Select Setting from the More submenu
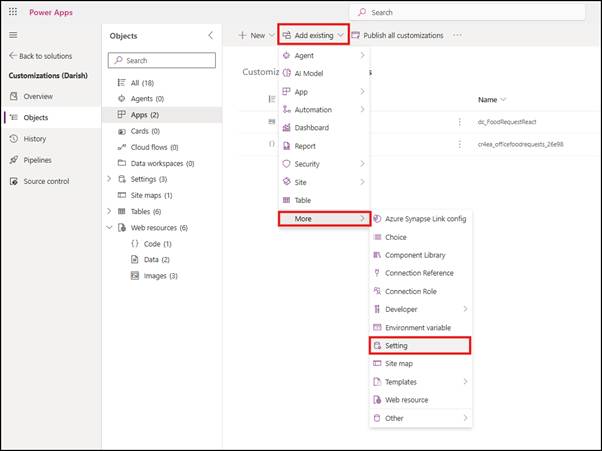 [x=419, y=345]
